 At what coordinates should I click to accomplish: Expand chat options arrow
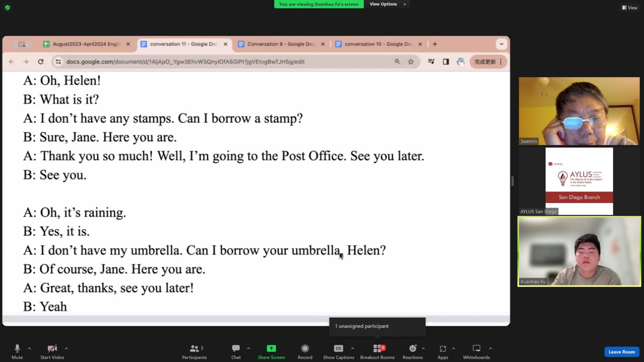[249, 348]
